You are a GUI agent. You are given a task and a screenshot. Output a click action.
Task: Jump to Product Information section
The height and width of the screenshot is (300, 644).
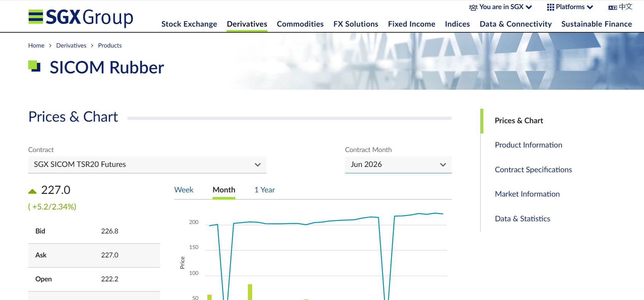click(529, 145)
